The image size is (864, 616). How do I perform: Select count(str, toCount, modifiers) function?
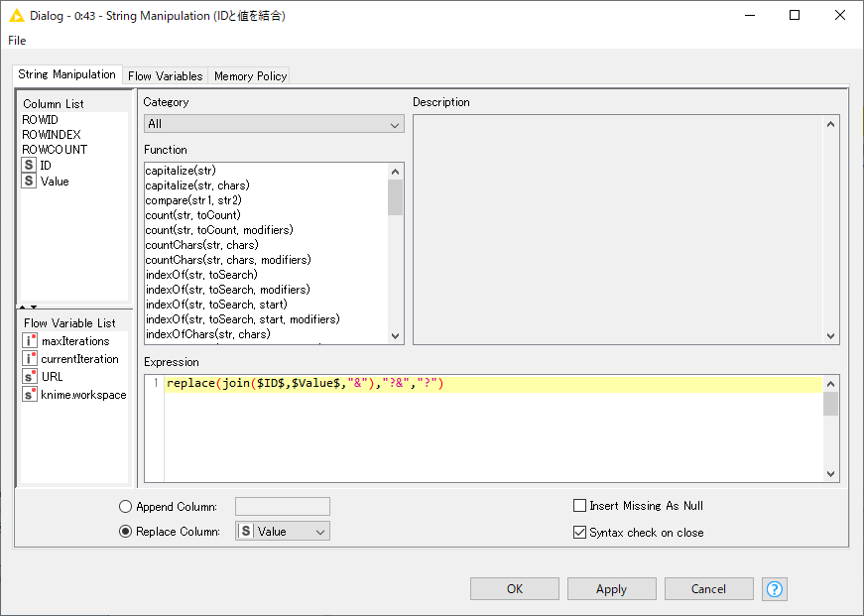click(x=219, y=230)
